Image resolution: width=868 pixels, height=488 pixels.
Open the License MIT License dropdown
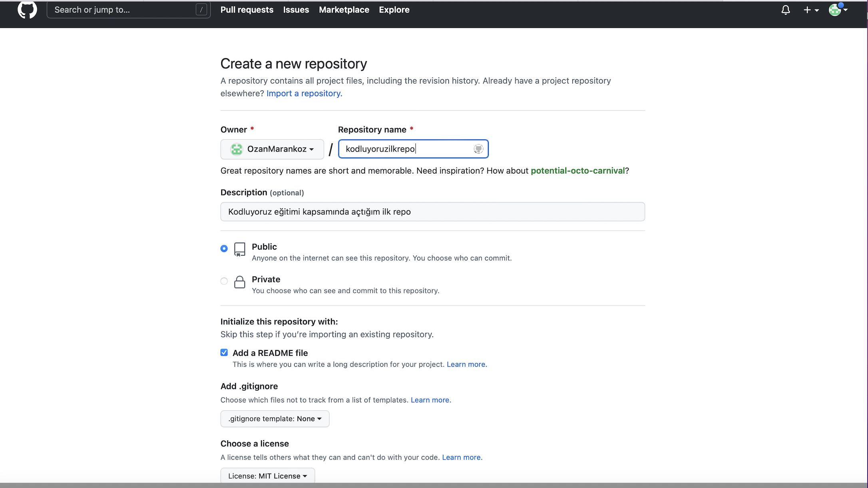[x=268, y=476]
